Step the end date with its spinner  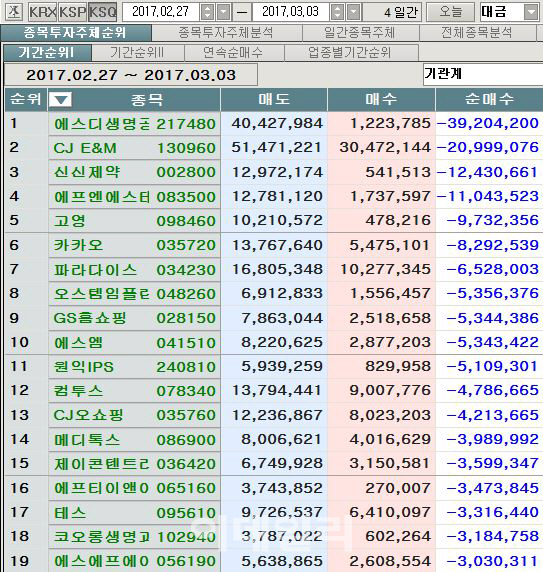[337, 12]
